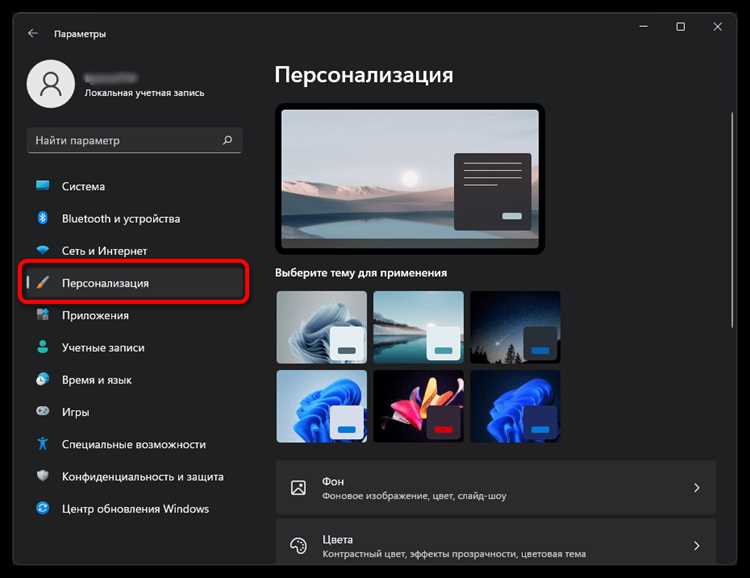This screenshot has height=578, width=750.
Task: Click the palette icon beside Цвета
Action: point(298,545)
